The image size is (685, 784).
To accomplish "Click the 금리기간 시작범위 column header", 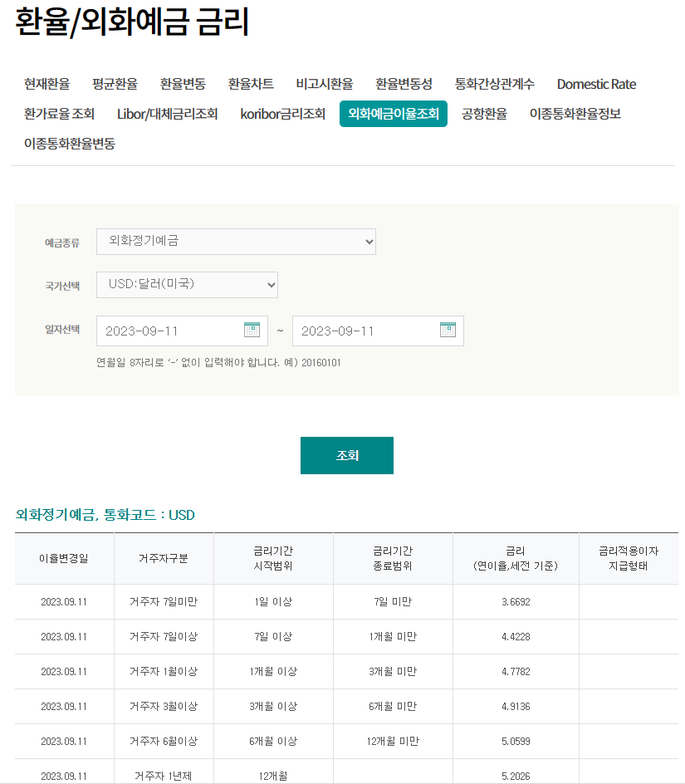I will click(273, 558).
